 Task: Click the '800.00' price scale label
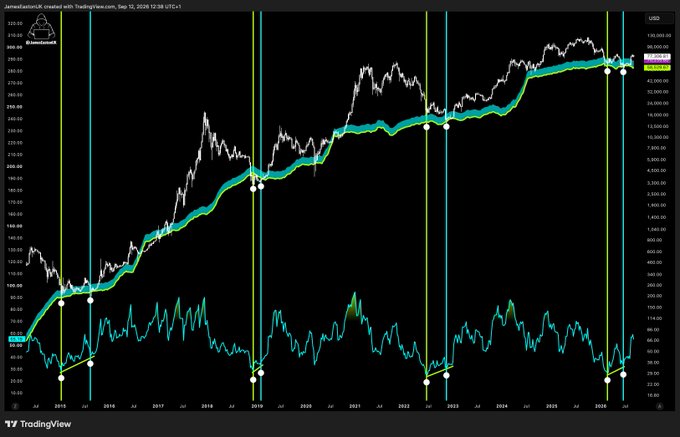(x=653, y=240)
